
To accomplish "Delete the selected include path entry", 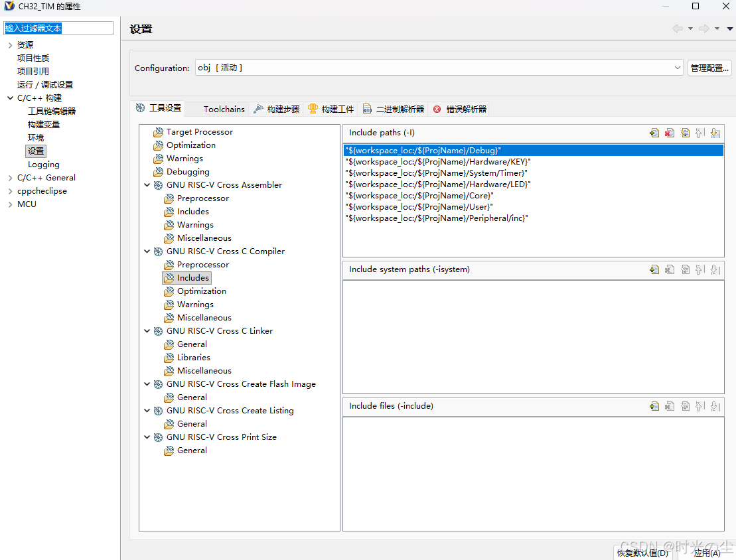I will 670,133.
